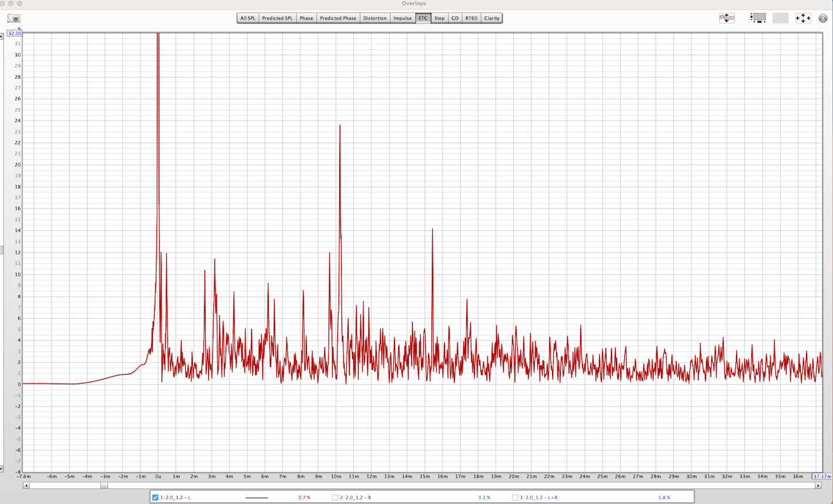
Task: Click the horizontal scrollbar right arrow
Action: click(x=819, y=485)
